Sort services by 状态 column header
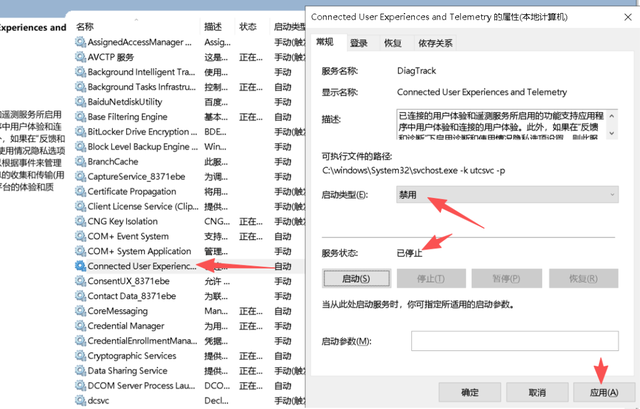This screenshot has width=640, height=409. point(248,27)
